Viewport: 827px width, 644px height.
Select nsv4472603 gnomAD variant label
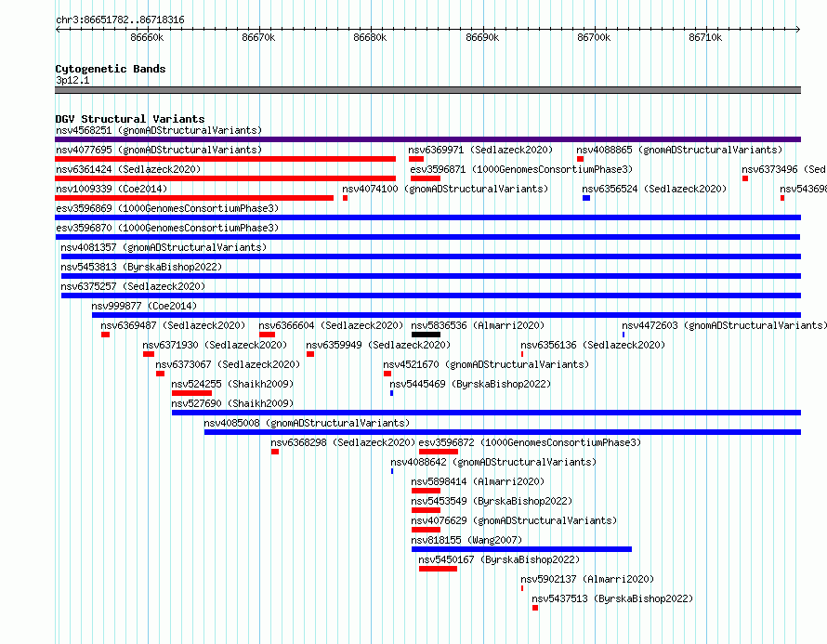(x=724, y=325)
